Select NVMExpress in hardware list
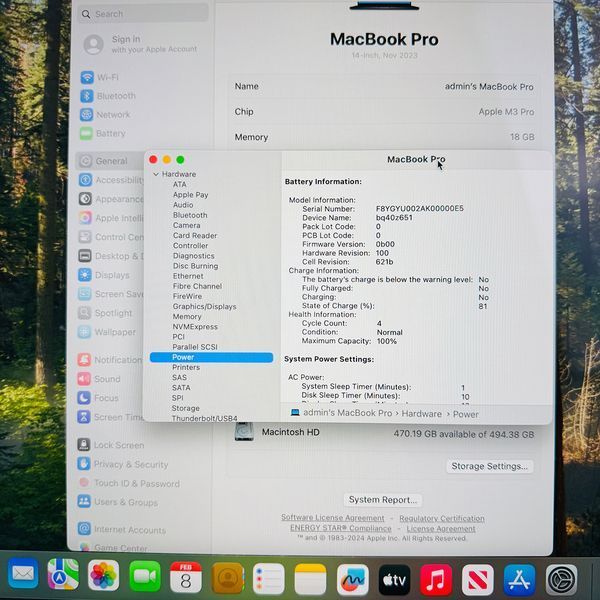The width and height of the screenshot is (600, 600). [195, 327]
